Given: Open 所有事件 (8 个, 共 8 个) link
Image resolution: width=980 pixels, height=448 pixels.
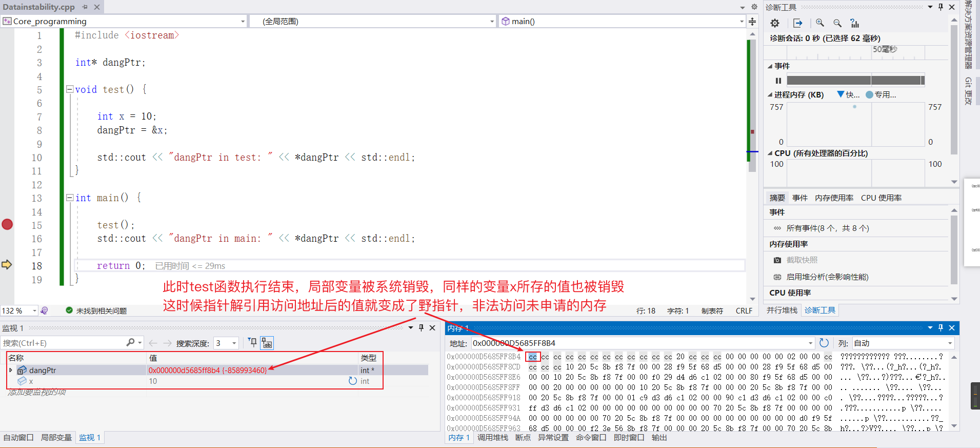Looking at the screenshot, I should [828, 228].
